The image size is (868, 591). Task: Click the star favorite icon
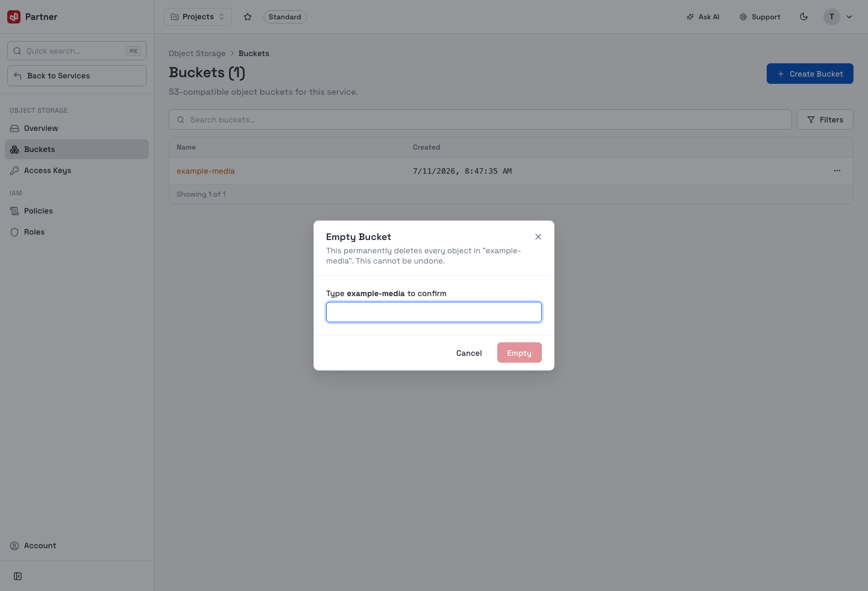point(248,17)
